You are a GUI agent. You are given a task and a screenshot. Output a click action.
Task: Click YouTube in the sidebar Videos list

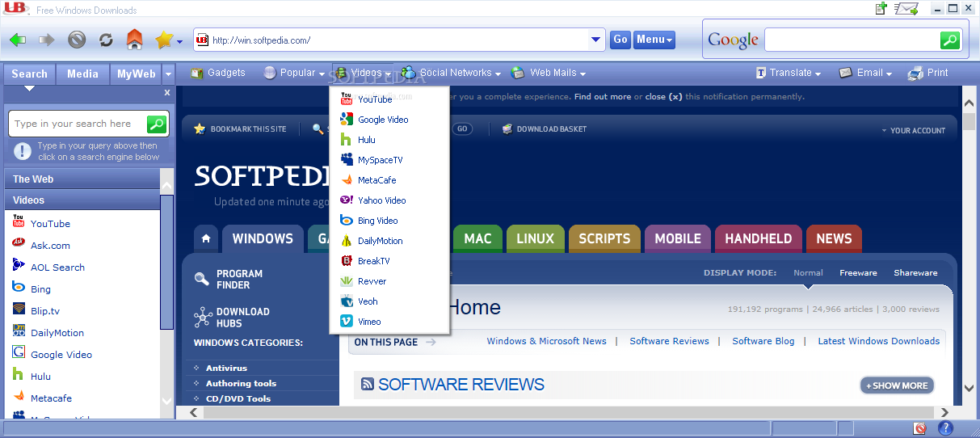[x=50, y=224]
